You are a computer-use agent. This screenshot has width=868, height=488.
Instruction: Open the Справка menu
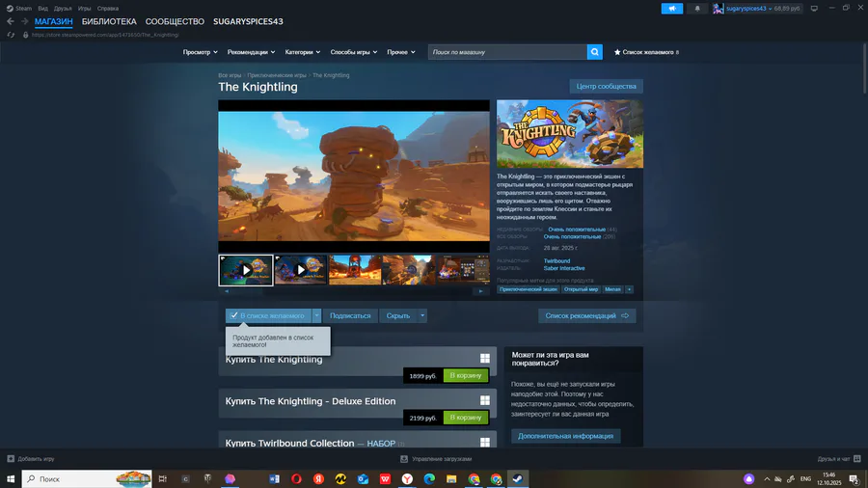coord(108,9)
